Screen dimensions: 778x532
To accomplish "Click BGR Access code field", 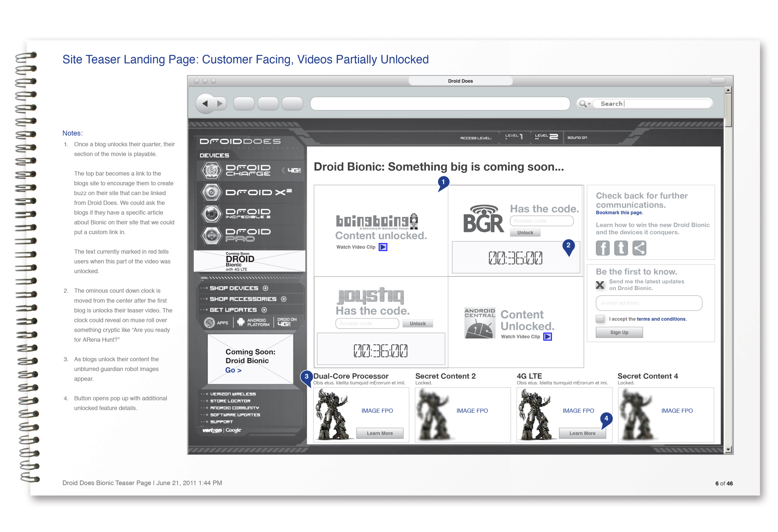I will point(541,221).
